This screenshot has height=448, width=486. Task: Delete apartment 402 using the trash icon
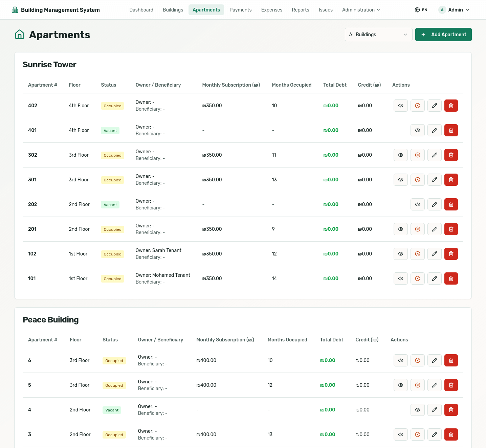[451, 106]
